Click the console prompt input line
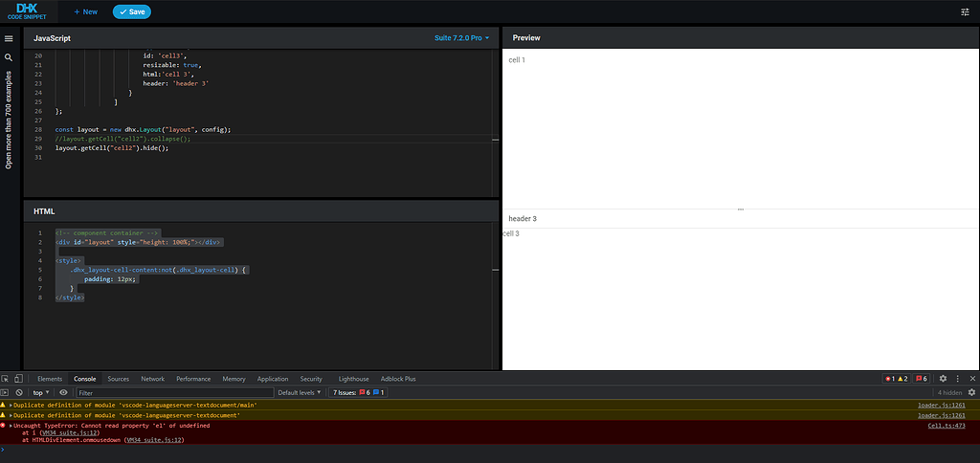 click(490, 449)
